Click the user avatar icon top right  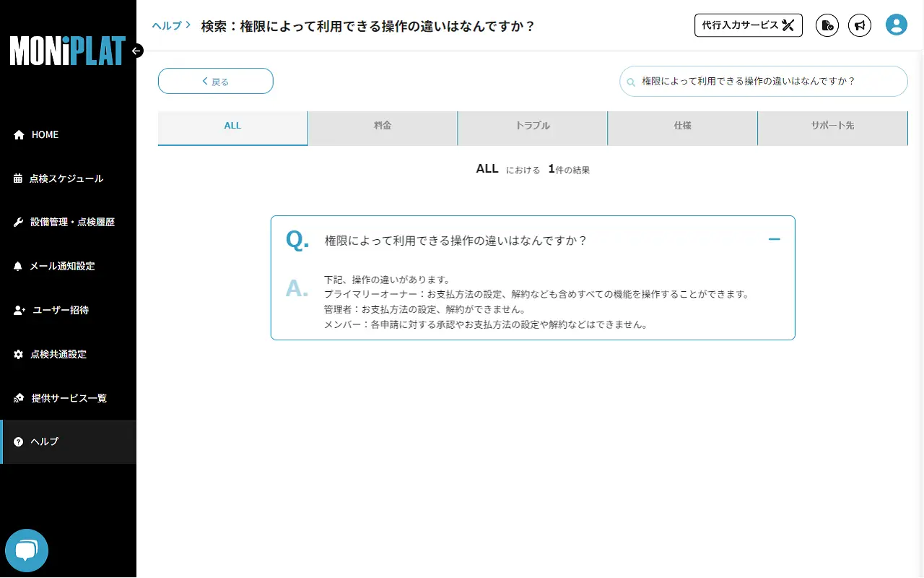click(x=896, y=24)
